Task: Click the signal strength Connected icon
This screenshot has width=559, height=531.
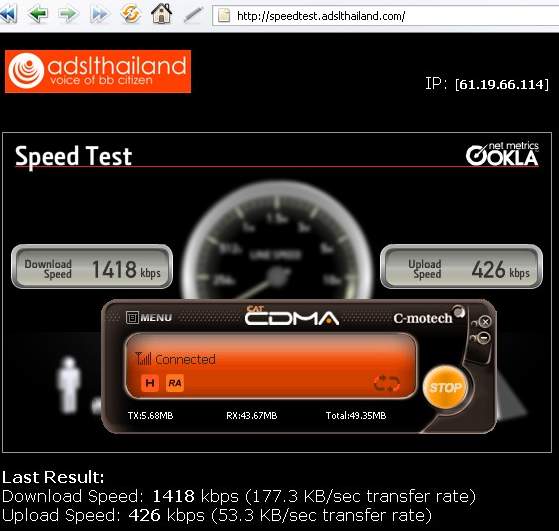Action: click(144, 359)
